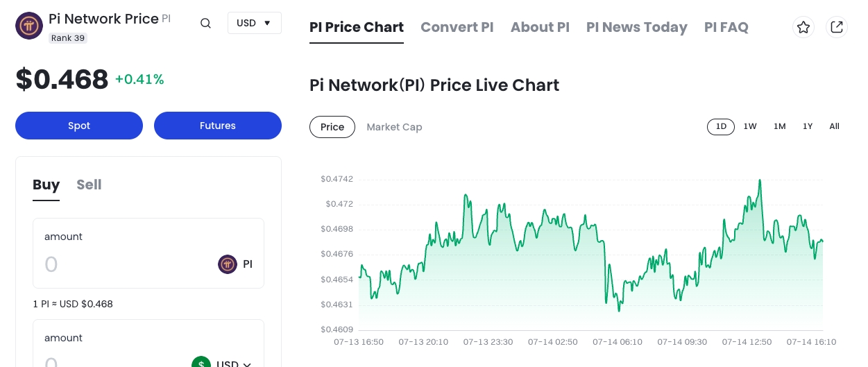Show the 1Y price range

[808, 126]
